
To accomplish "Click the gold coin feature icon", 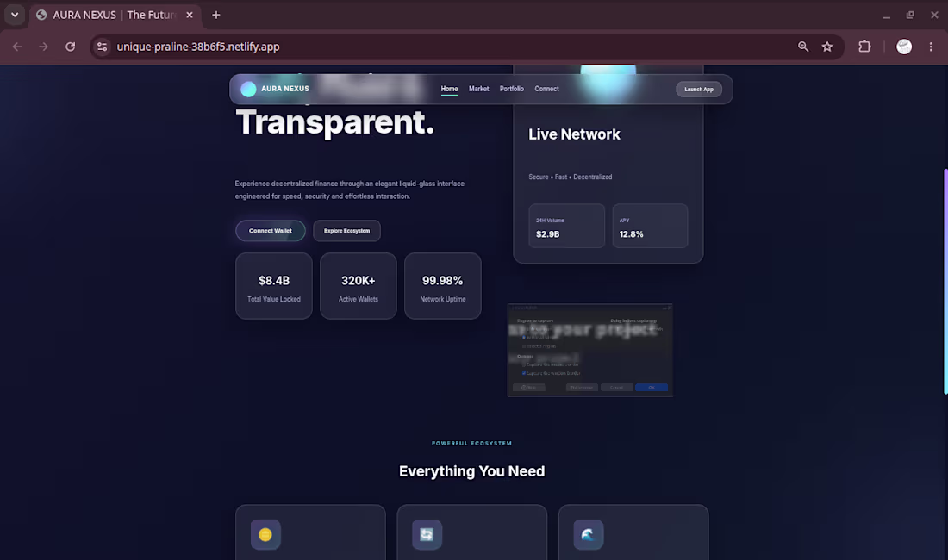I will (265, 535).
